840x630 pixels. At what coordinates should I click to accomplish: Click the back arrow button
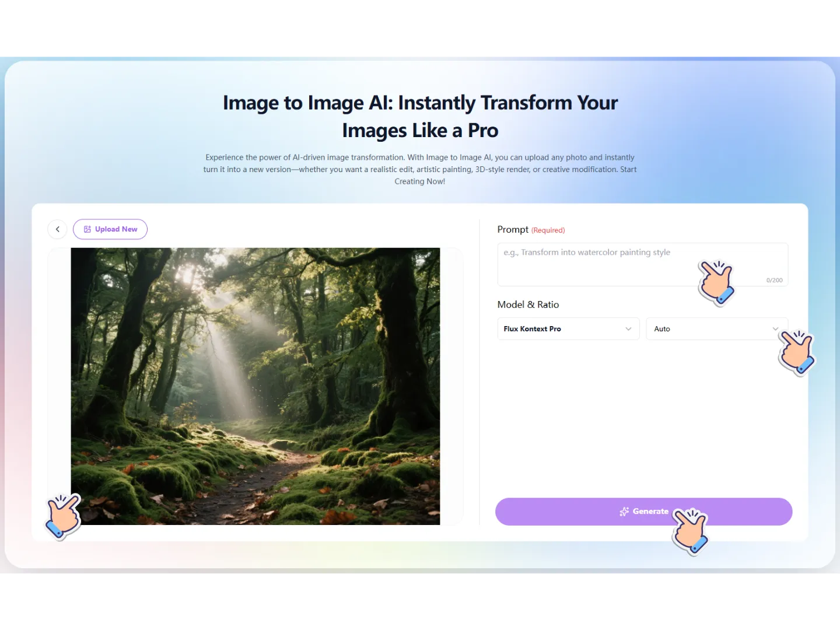tap(57, 229)
